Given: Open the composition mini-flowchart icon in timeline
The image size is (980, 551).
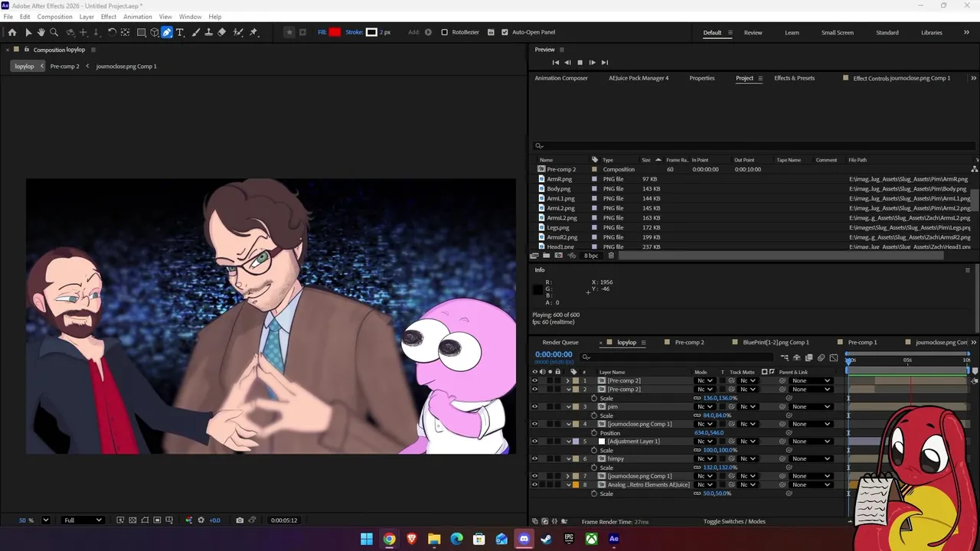Looking at the screenshot, I should [x=785, y=357].
